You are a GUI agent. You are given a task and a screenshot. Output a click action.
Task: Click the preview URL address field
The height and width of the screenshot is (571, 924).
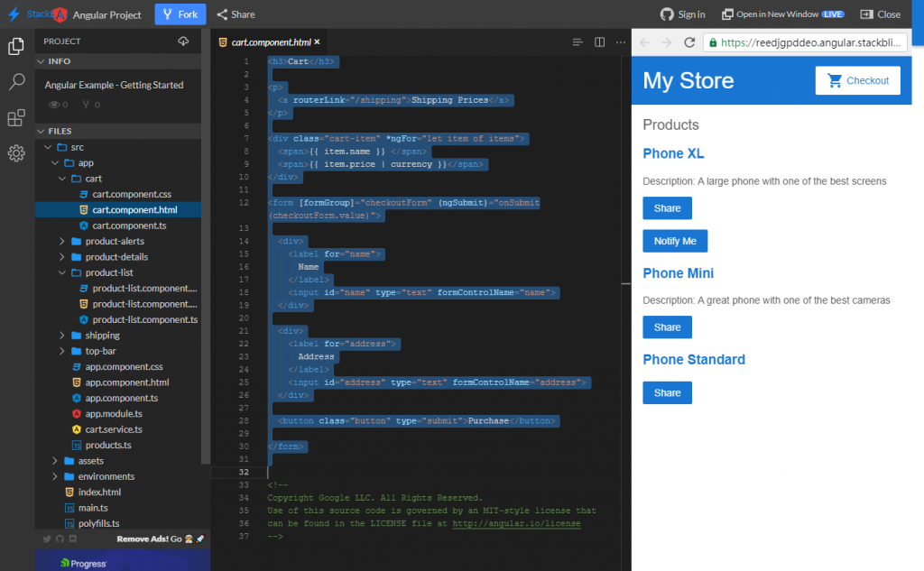pos(805,42)
